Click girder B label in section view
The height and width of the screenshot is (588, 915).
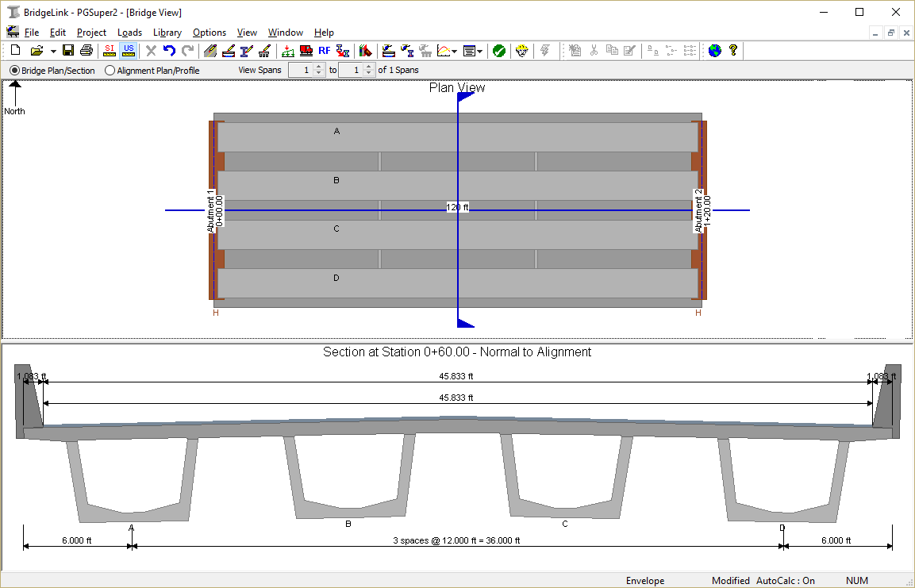click(348, 524)
